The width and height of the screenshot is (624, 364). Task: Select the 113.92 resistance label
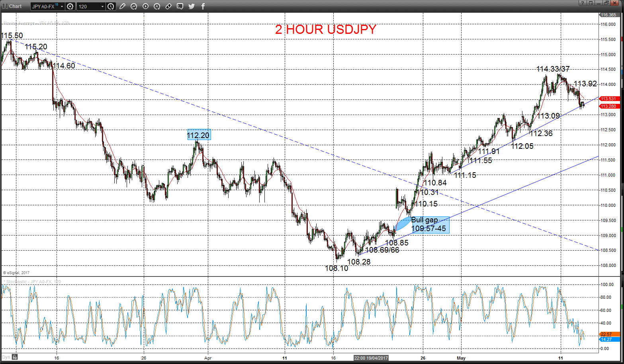[x=585, y=84]
